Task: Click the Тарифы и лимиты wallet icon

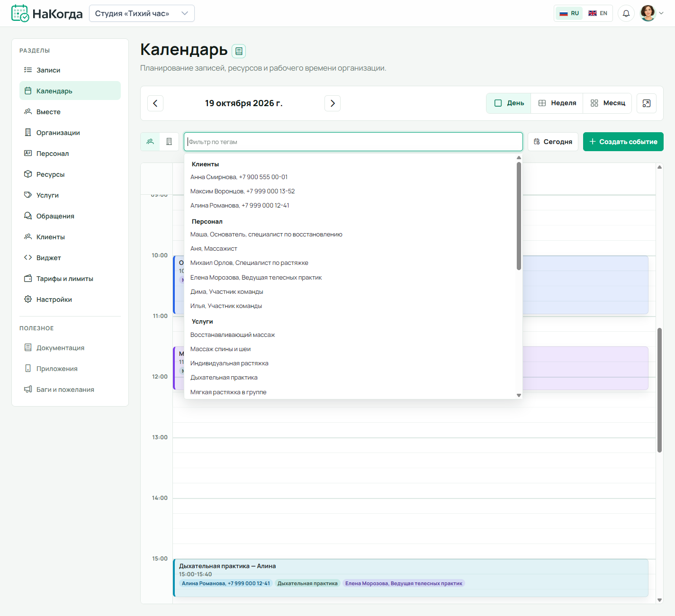Action: 28,278
